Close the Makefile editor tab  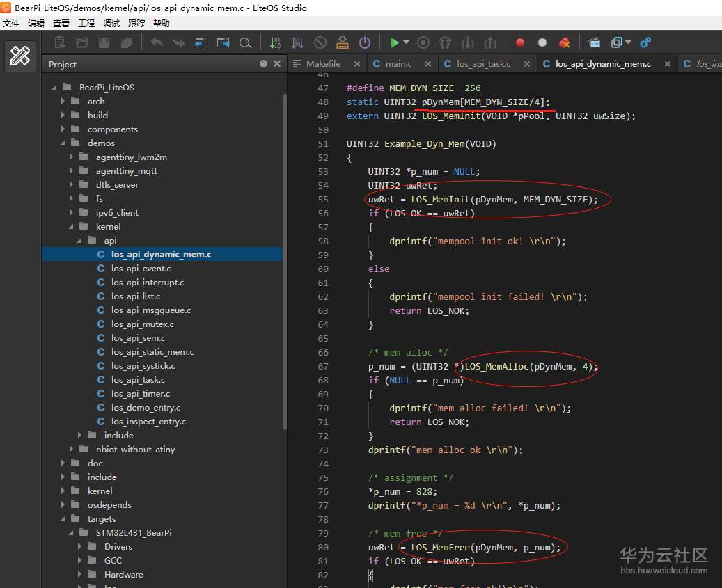pos(356,64)
